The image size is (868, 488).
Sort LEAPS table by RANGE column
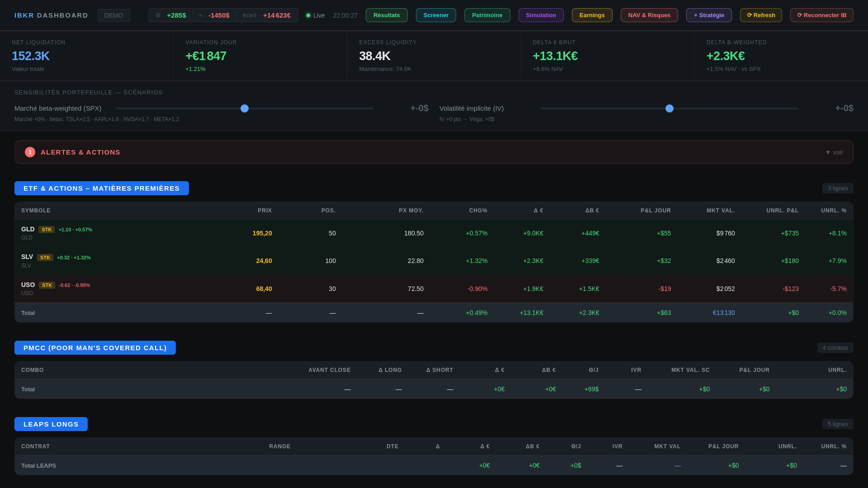280,446
